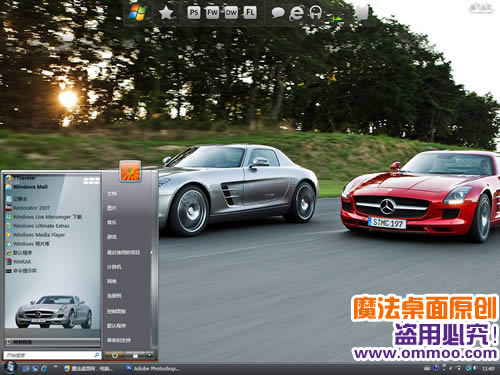
Task: Open Internet Explorer from the top dock
Action: pyautogui.click(x=296, y=13)
